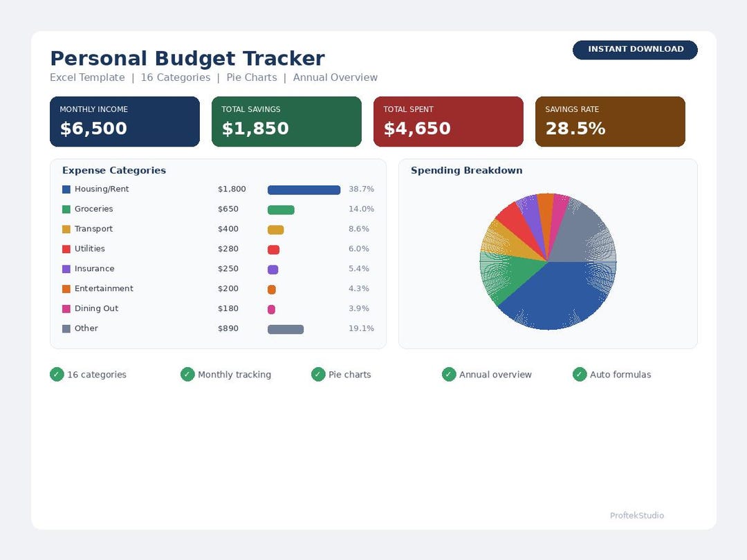This screenshot has height=560, width=747.
Task: Click the 14.0% groceries percentage
Action: click(x=361, y=209)
